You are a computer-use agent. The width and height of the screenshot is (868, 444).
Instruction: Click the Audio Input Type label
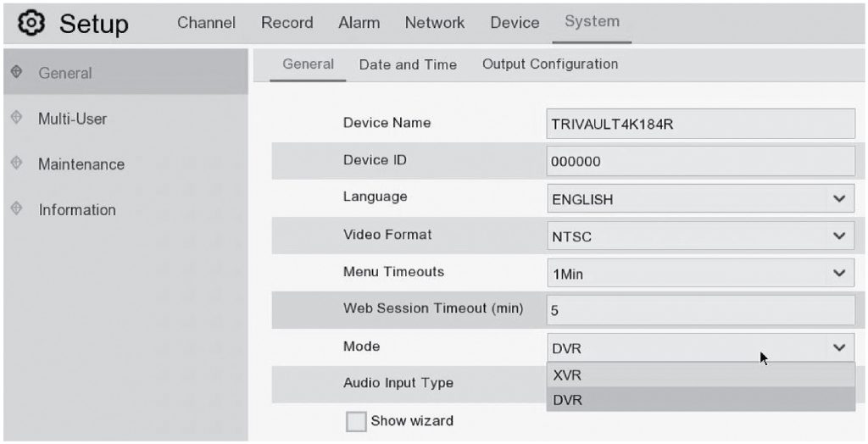point(398,383)
